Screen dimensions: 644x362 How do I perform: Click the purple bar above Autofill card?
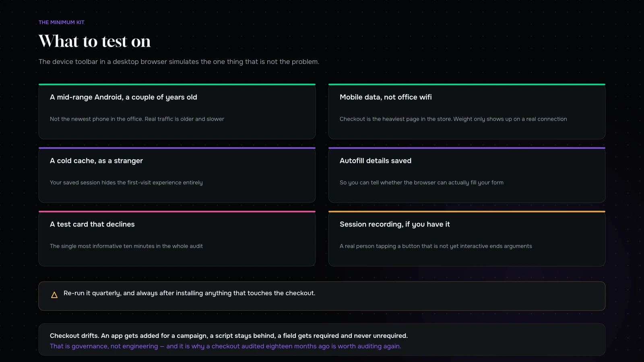tap(467, 148)
